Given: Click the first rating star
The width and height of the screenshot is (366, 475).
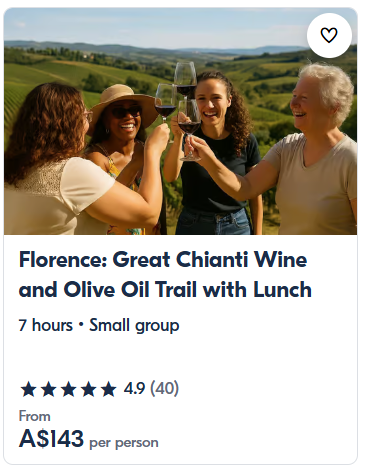Looking at the screenshot, I should 29,389.
